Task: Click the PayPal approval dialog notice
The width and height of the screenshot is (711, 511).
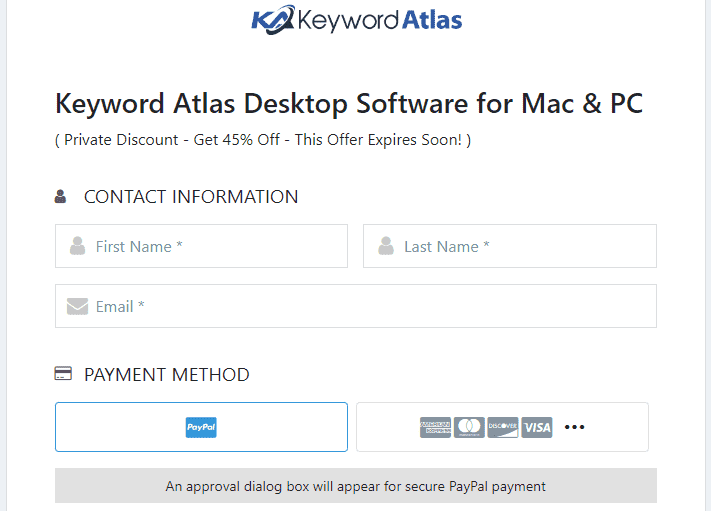Action: pos(356,486)
